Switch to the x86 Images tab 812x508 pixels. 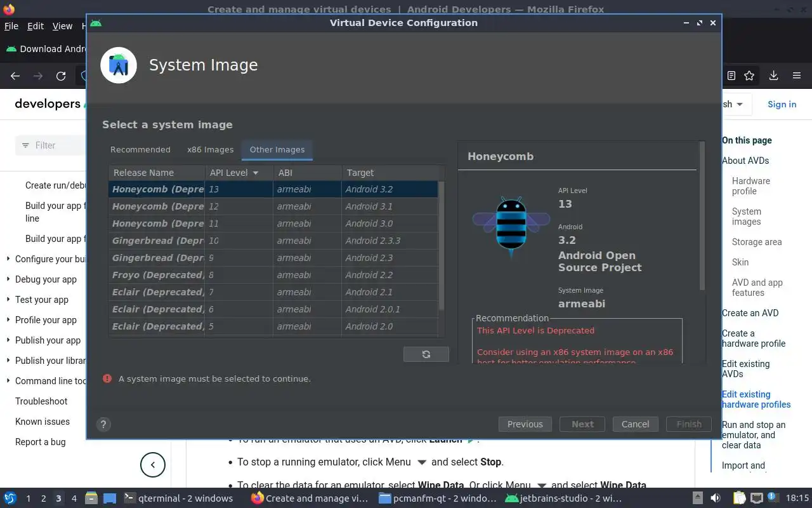[x=210, y=150]
